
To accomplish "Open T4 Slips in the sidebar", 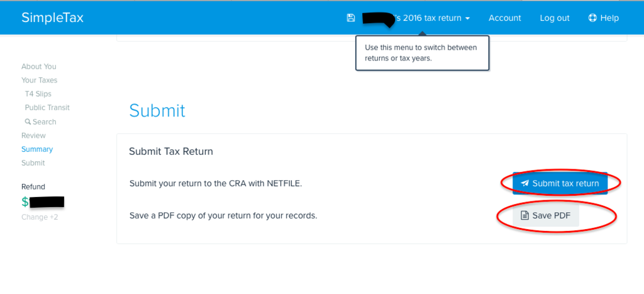I will coord(38,94).
